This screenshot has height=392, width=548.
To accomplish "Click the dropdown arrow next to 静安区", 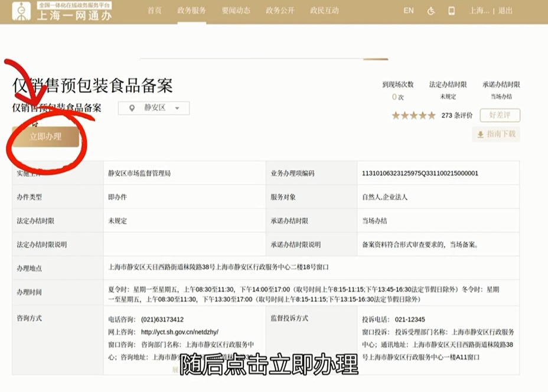I will pyautogui.click(x=177, y=109).
